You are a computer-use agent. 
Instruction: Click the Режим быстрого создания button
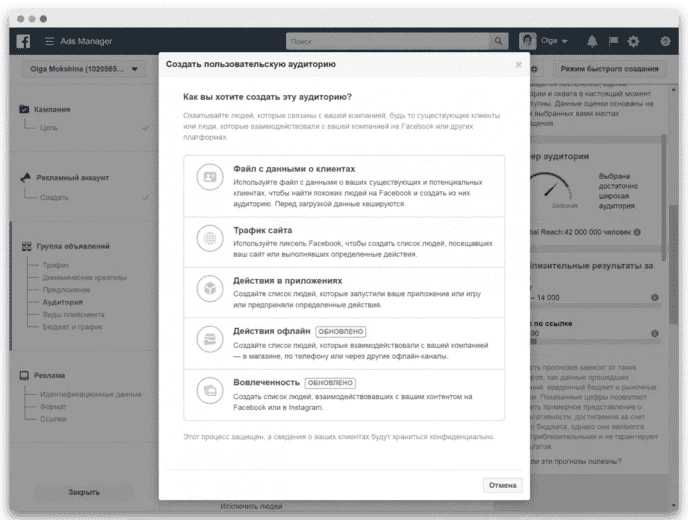609,69
